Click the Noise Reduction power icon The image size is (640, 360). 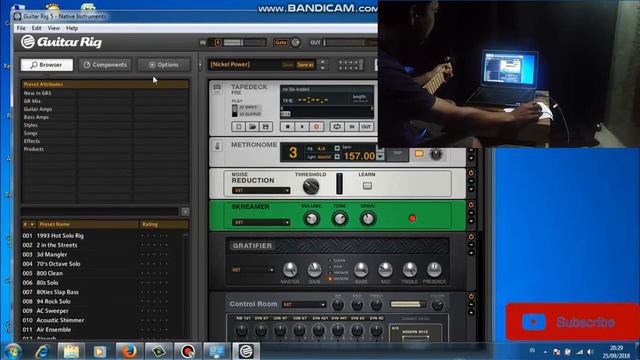pos(471,173)
